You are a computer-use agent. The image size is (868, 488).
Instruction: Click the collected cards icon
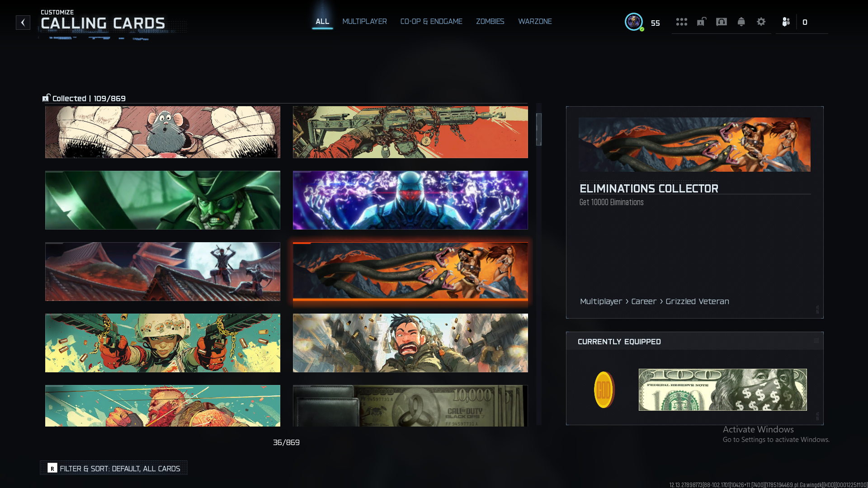click(46, 98)
